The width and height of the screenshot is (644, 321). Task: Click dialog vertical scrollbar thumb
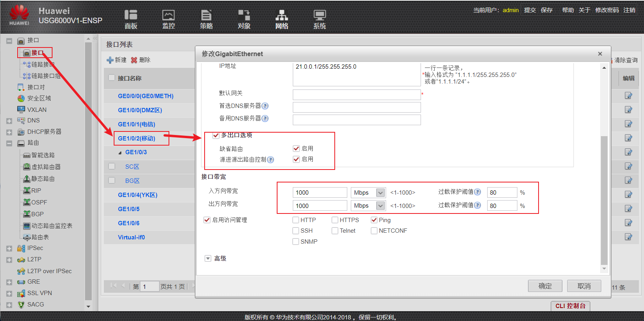pyautogui.click(x=604, y=200)
